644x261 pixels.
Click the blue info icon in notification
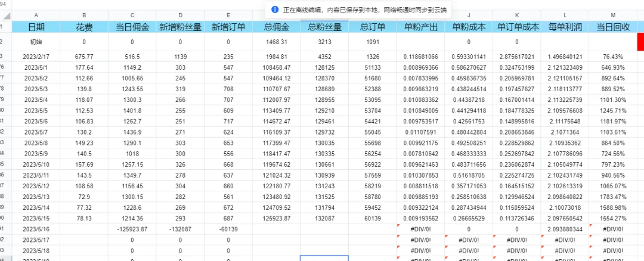pyautogui.click(x=275, y=9)
